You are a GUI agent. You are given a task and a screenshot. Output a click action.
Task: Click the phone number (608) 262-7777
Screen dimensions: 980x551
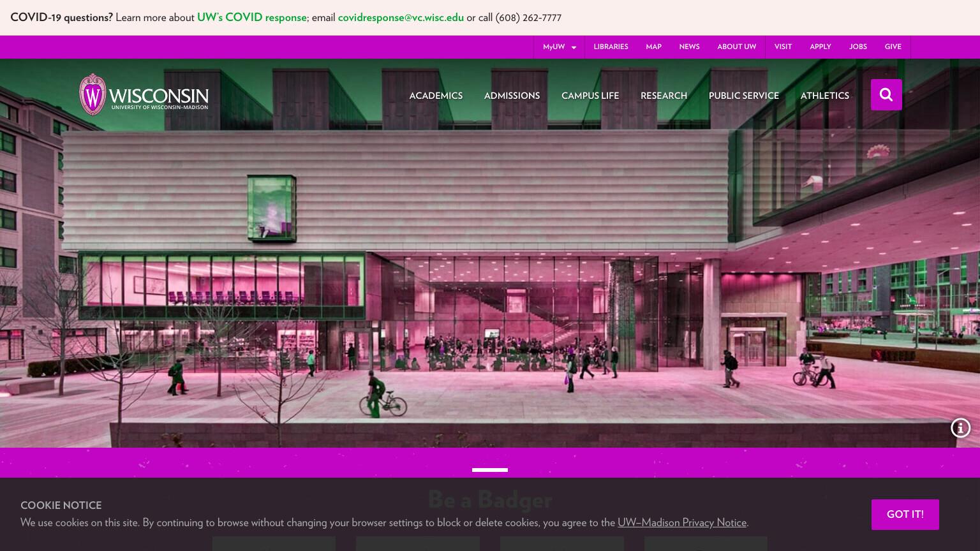528,17
